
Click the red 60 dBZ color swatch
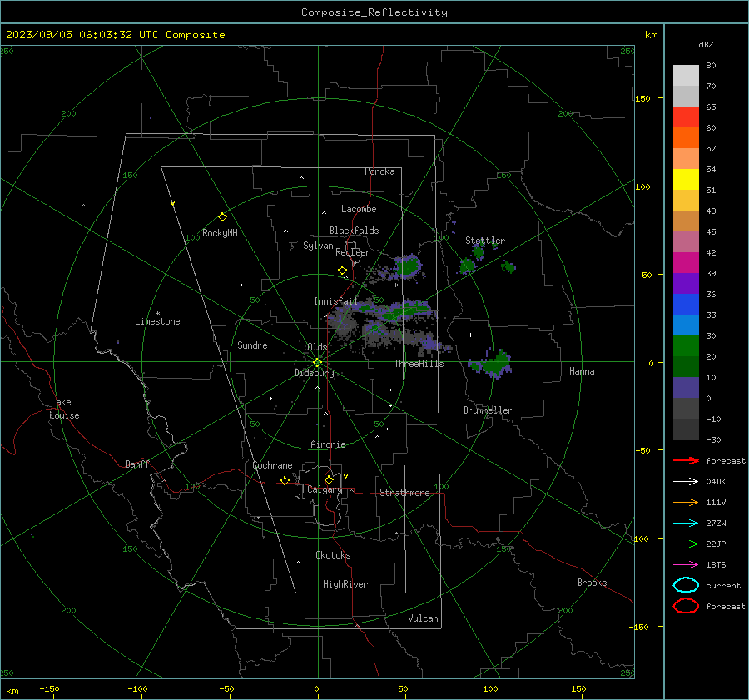pos(686,117)
